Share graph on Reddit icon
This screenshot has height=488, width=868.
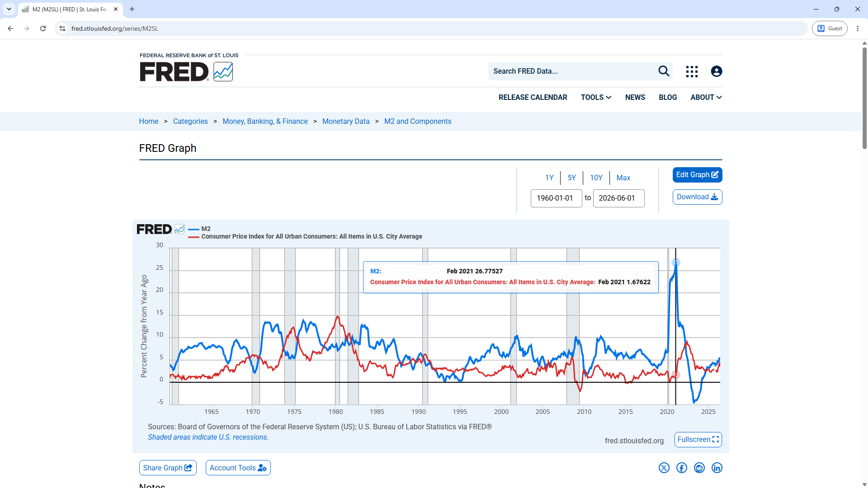pos(699,468)
